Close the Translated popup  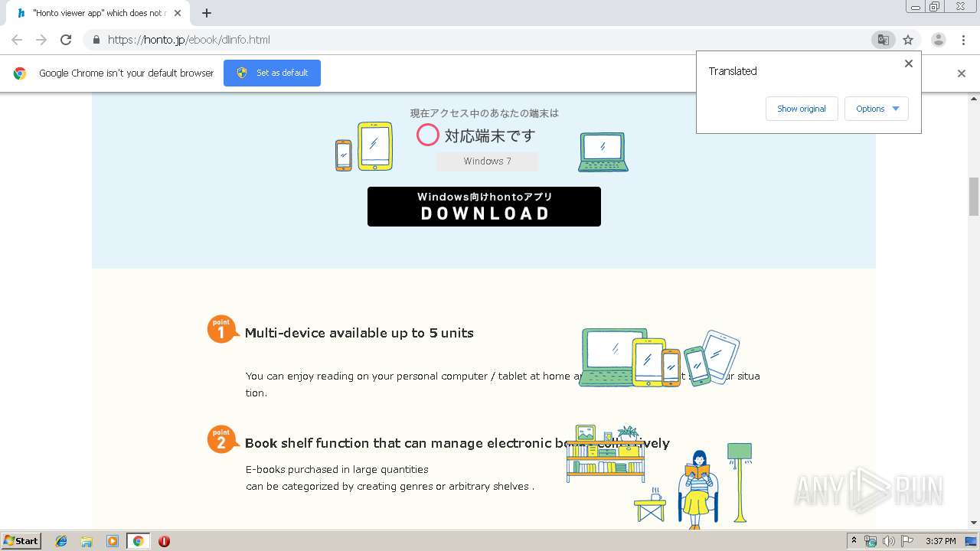pyautogui.click(x=909, y=64)
